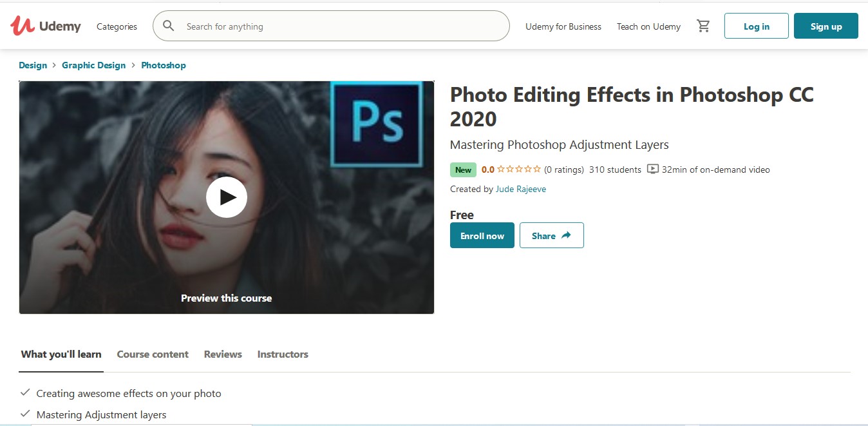Click the Log in button
This screenshot has height=426, width=868.
click(x=757, y=26)
